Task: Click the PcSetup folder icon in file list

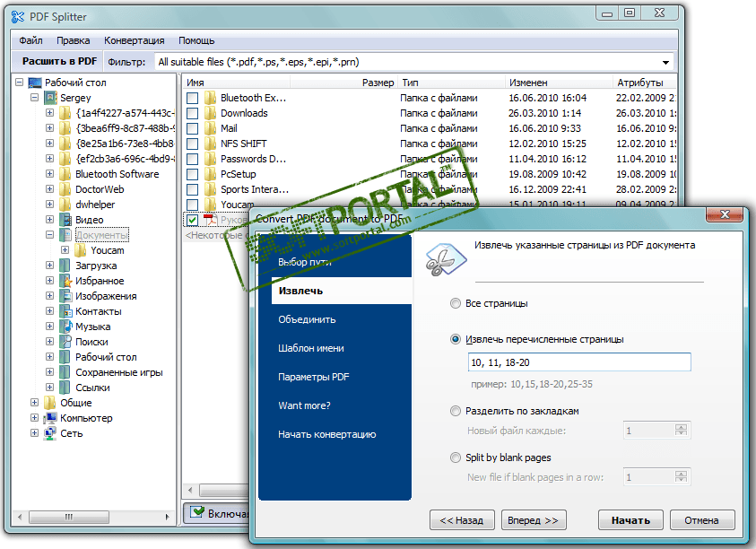Action: pyautogui.click(x=210, y=174)
